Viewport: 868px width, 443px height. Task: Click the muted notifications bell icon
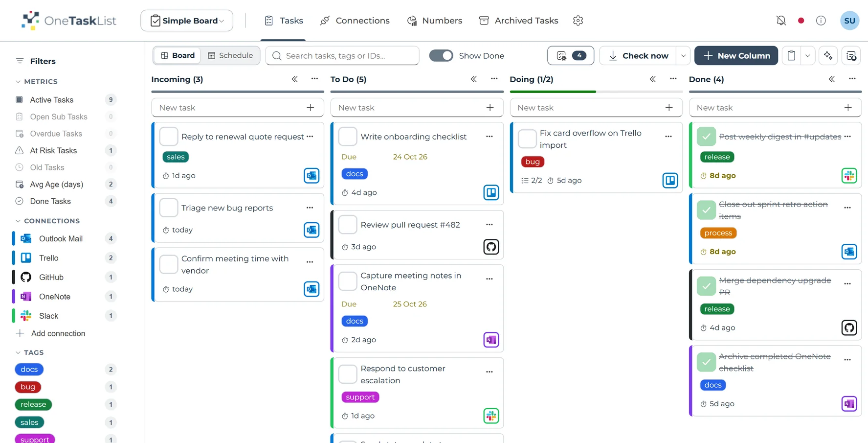781,21
